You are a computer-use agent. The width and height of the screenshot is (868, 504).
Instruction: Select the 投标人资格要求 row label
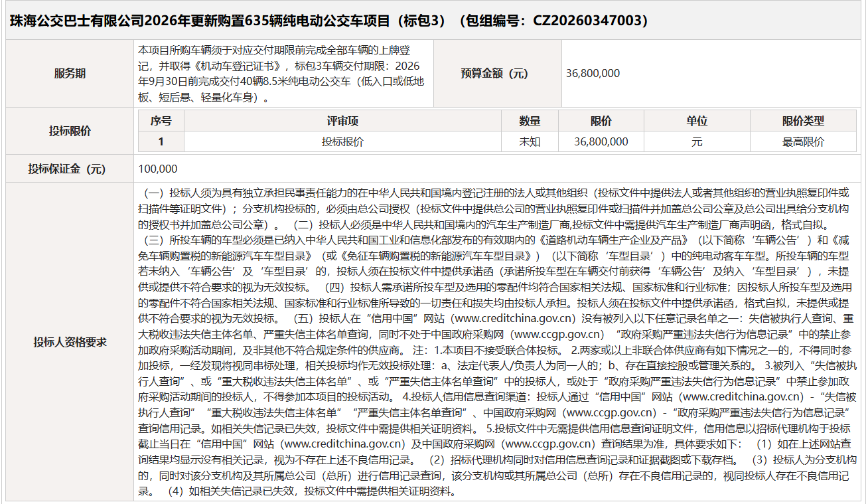point(70,342)
